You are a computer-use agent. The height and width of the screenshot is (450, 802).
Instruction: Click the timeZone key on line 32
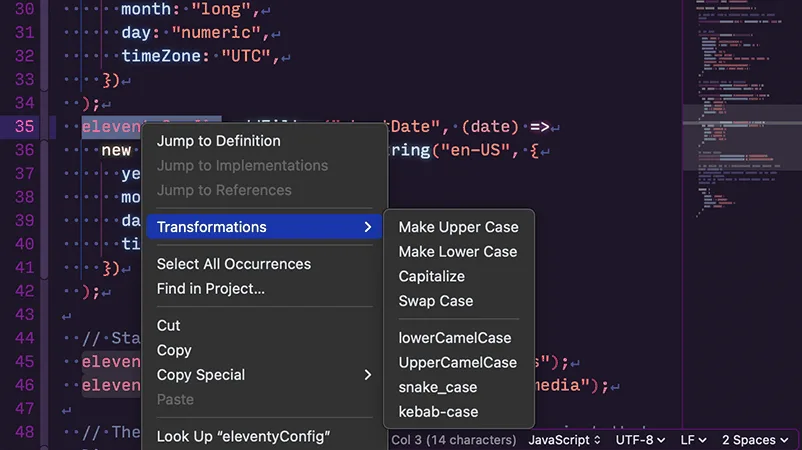[161, 56]
